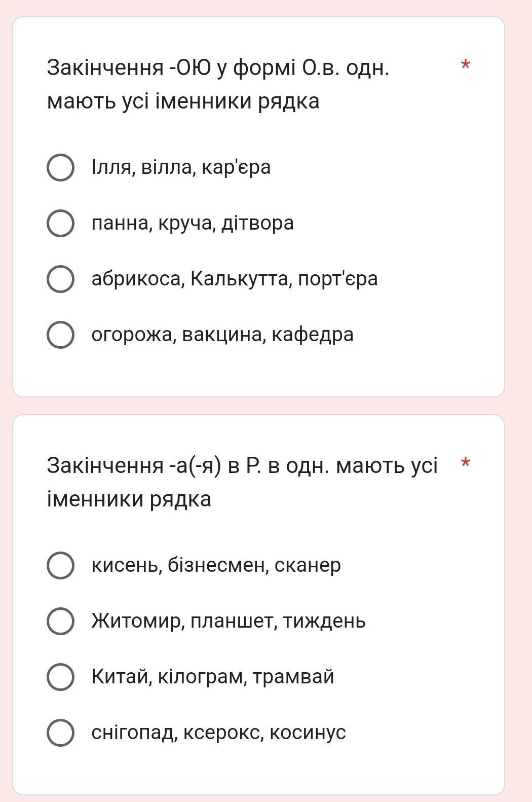Image resolution: width=532 pixels, height=802 pixels.
Task: Mark the radio button next to 'Китай, кілограм, трамвай'
Action: point(60,677)
